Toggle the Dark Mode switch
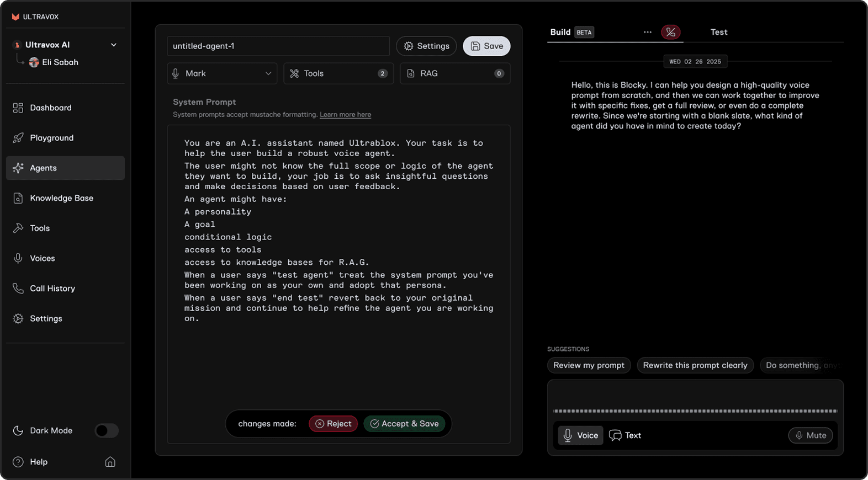 coord(107,430)
